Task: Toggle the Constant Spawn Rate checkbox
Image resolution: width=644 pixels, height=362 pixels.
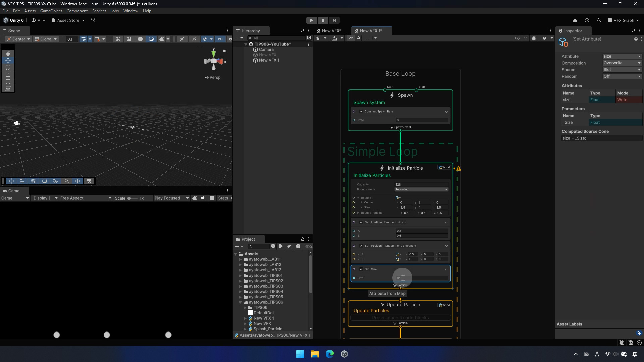Action: click(x=361, y=112)
